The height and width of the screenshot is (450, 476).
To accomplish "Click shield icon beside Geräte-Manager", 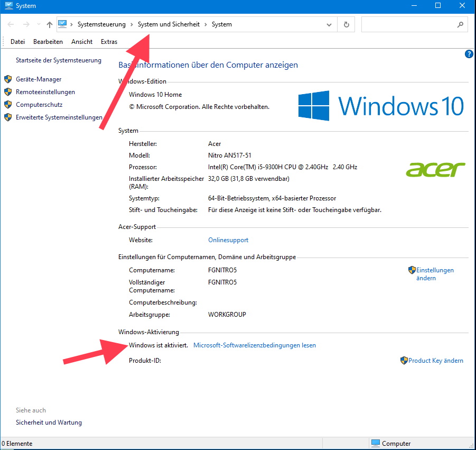I will [8, 79].
